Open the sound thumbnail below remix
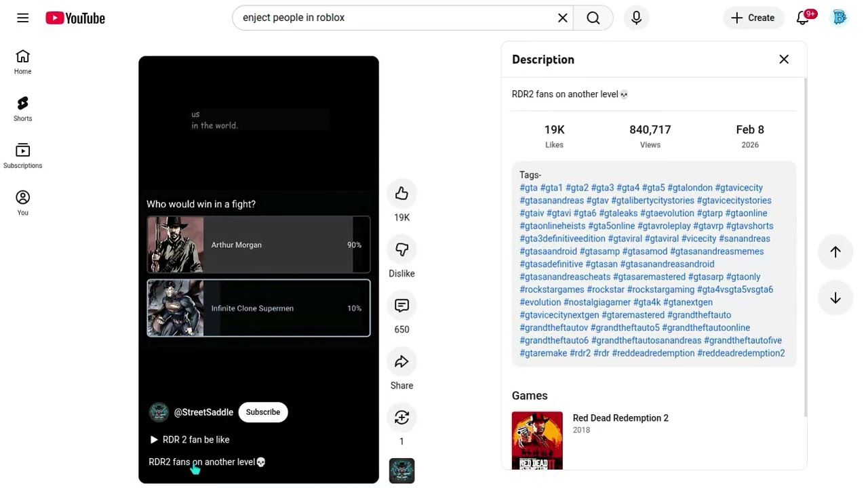The image size is (868, 488). pos(401,471)
